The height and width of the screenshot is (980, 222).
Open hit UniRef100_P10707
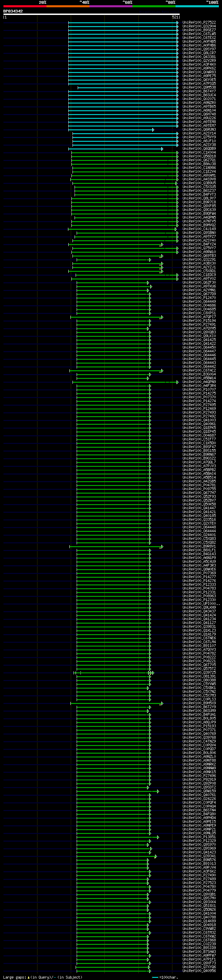199,390
